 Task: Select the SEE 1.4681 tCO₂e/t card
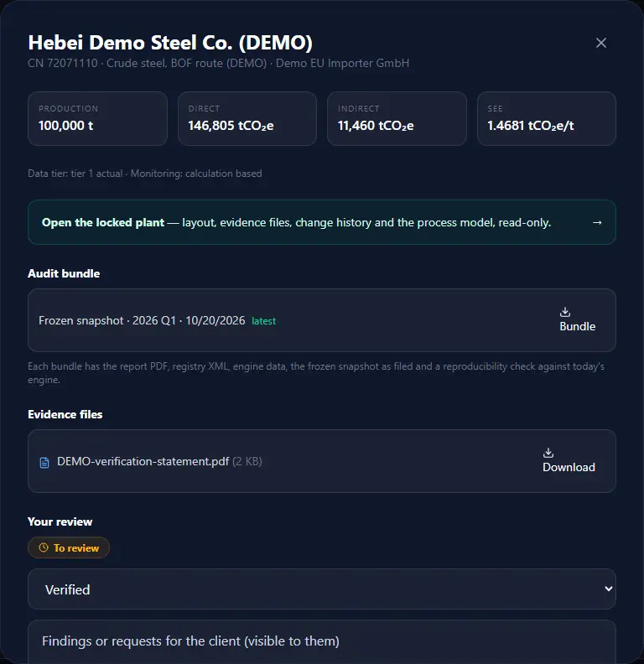(547, 118)
